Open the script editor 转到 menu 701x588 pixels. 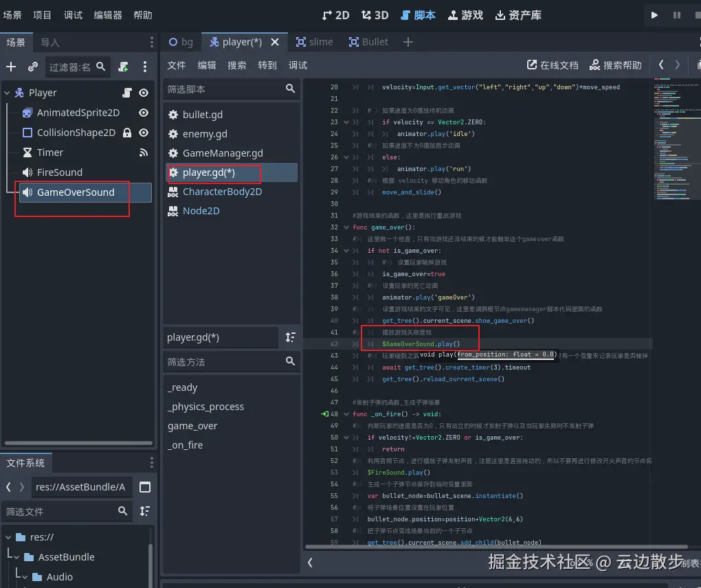267,66
